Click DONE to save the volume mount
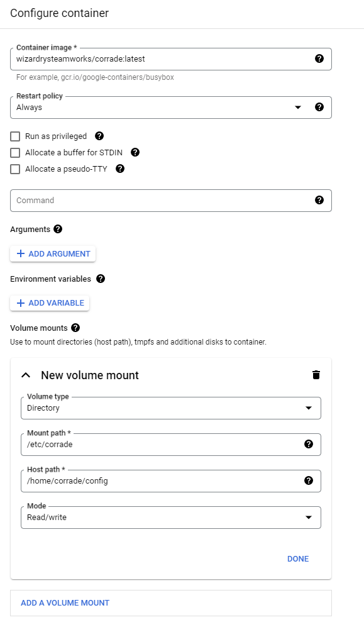The width and height of the screenshot is (364, 632). (298, 558)
